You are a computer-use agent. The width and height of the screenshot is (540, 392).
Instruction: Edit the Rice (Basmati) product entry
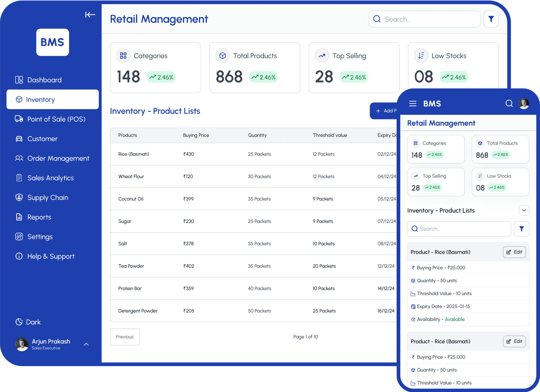point(514,252)
